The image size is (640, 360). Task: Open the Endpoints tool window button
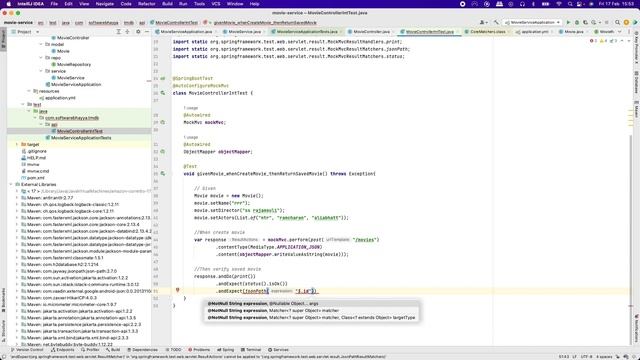(x=63, y=350)
